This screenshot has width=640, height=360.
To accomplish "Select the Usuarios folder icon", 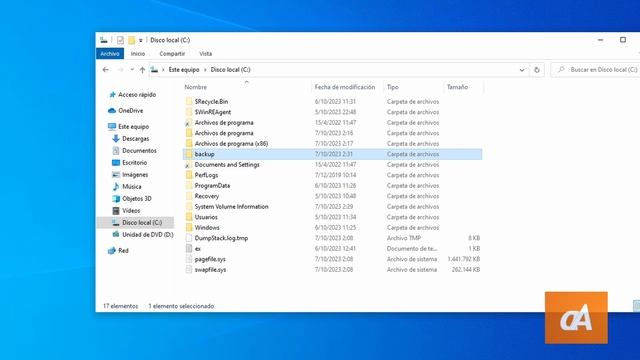I will click(x=189, y=217).
